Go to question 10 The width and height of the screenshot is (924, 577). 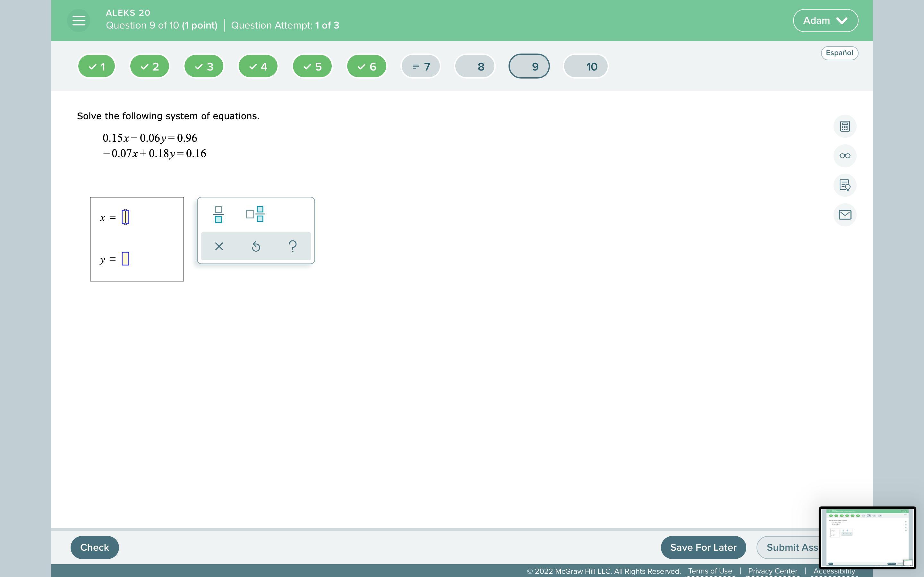(x=585, y=67)
